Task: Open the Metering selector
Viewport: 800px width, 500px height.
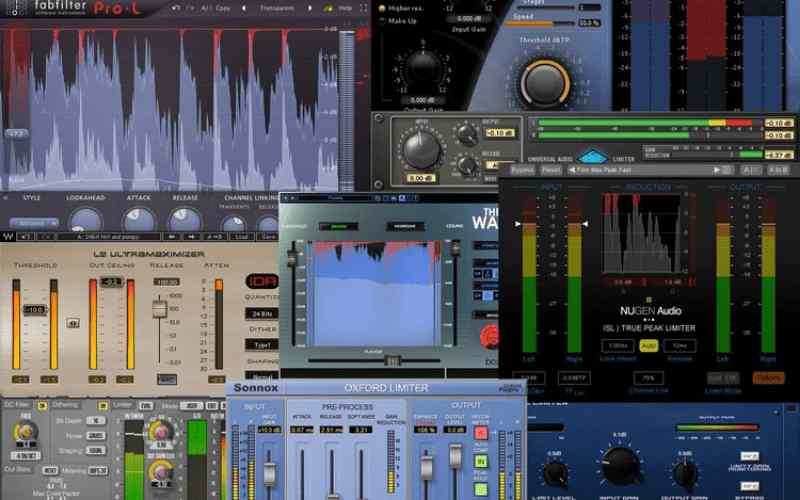Action: pos(98,470)
